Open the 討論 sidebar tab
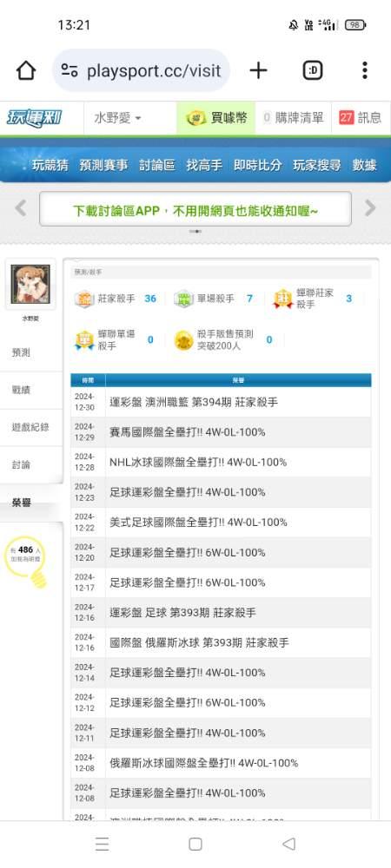The image size is (391, 868). click(30, 465)
